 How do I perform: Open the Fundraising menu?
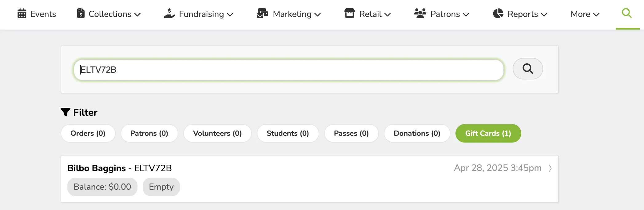(x=198, y=14)
